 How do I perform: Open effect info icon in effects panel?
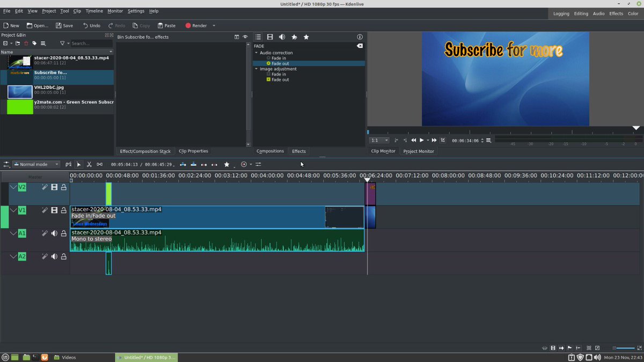tap(360, 37)
